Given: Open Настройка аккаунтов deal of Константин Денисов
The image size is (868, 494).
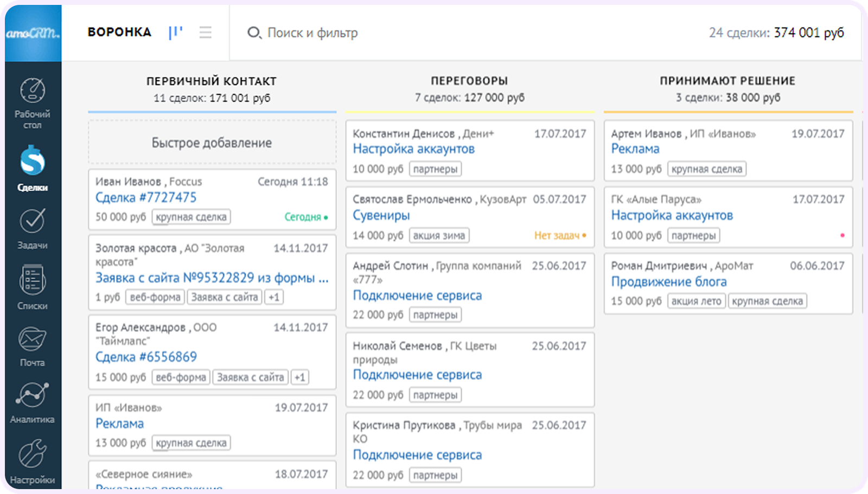Looking at the screenshot, I should [x=414, y=149].
